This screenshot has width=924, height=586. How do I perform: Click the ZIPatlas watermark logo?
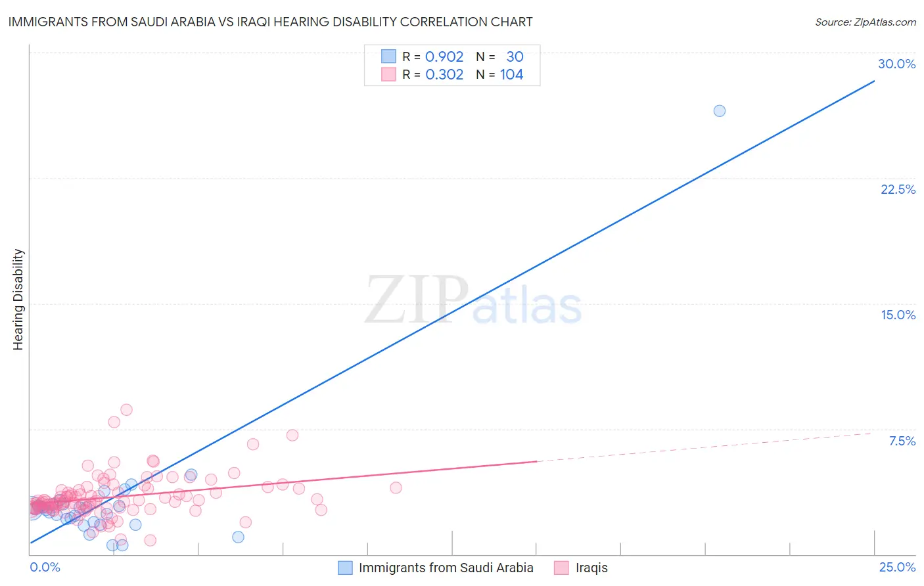[x=473, y=300]
